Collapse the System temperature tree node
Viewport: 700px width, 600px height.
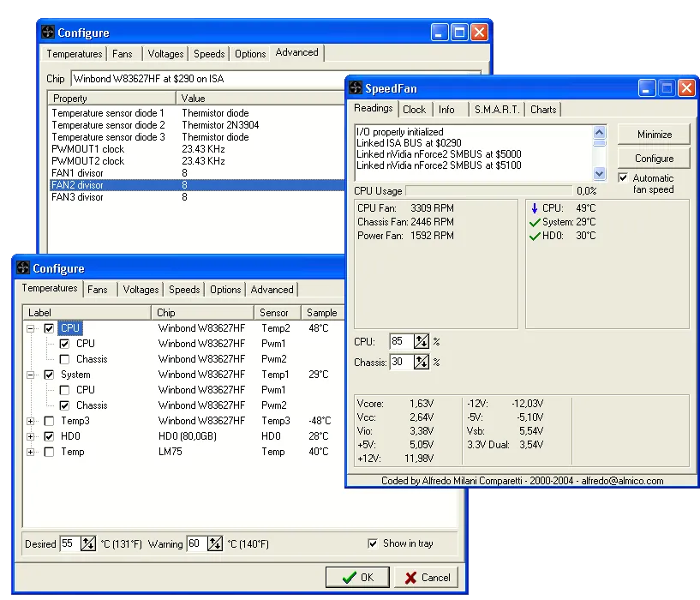coord(30,375)
